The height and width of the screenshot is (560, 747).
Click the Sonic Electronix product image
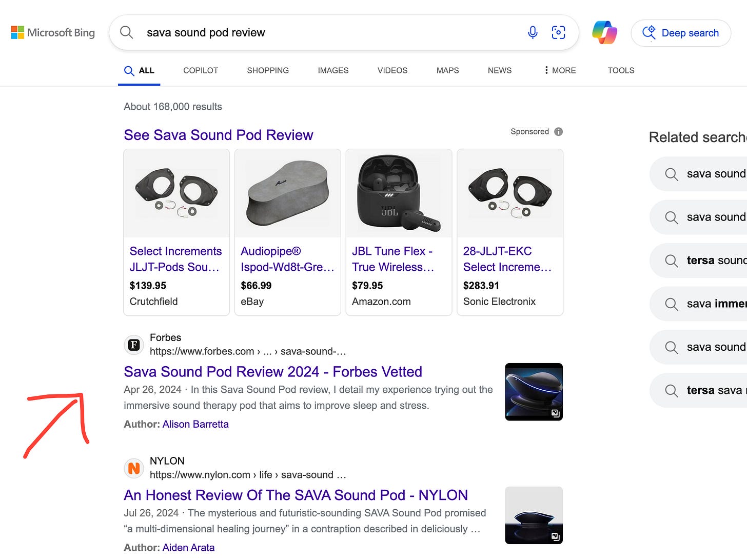tap(510, 193)
